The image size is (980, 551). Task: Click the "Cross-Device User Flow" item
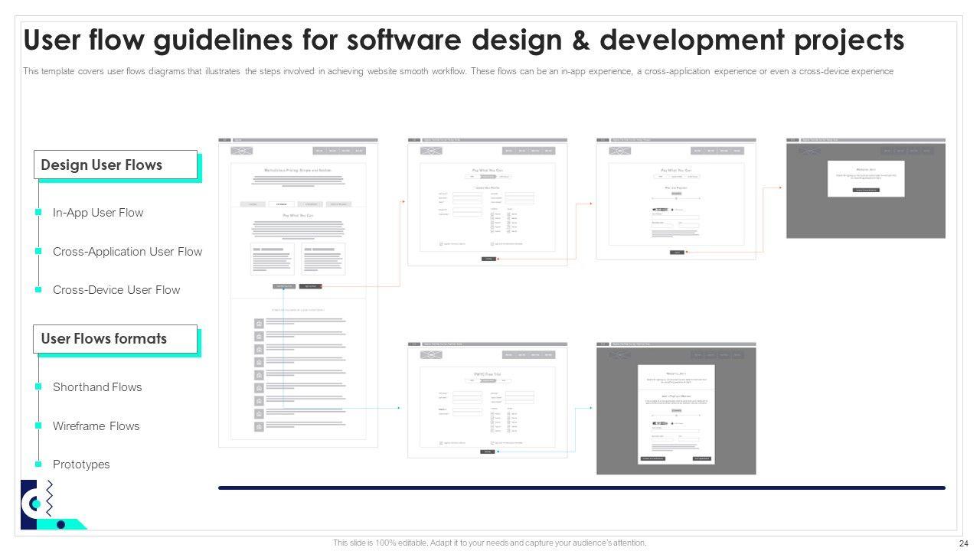coord(116,290)
